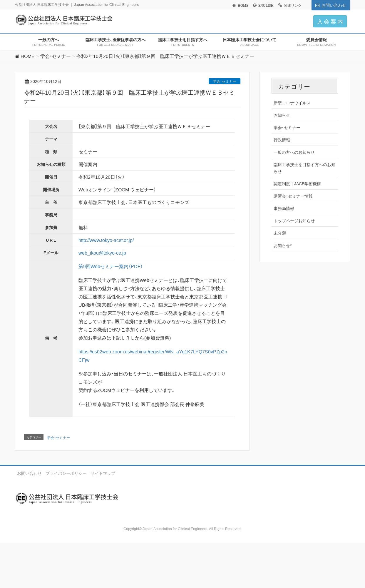Click the 参加費 value 無料
The image size is (365, 588).
83,228
